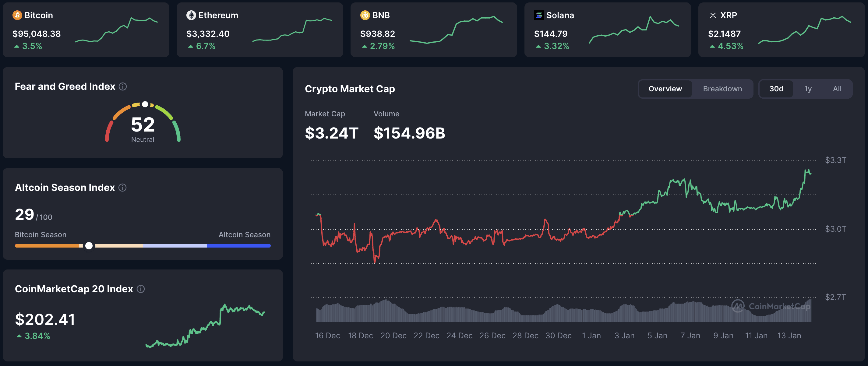Show the All time range
The image size is (868, 366).
[837, 89]
